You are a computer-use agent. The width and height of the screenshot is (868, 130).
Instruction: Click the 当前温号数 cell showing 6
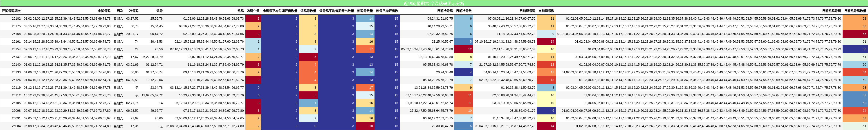point(546,111)
